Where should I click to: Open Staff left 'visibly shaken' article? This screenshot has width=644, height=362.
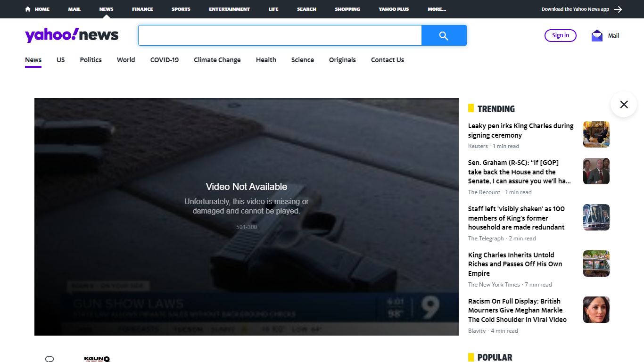click(x=516, y=218)
